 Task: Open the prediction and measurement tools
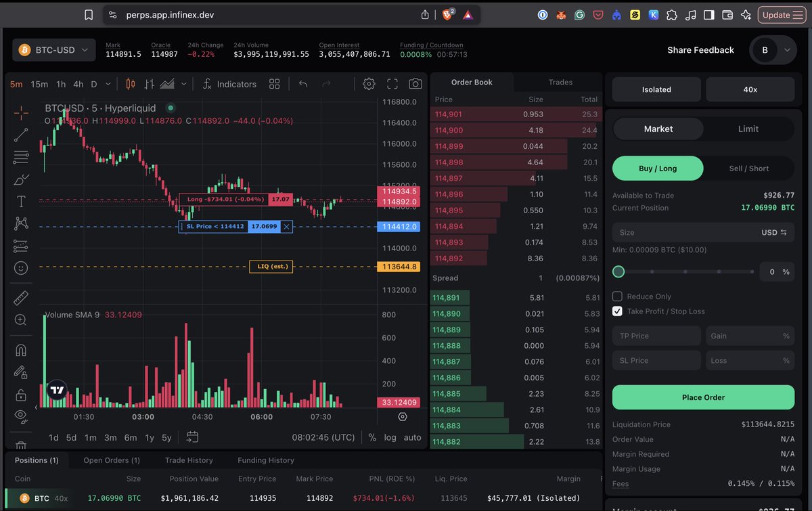[x=21, y=246]
